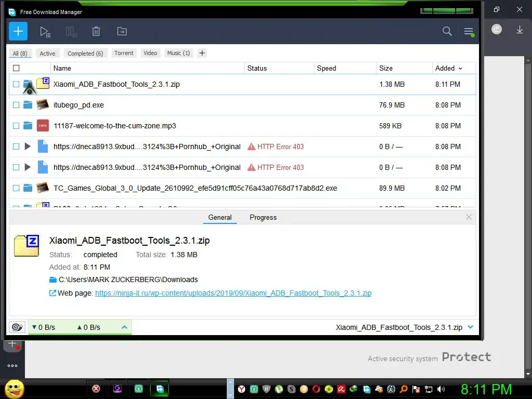Image resolution: width=532 pixels, height=399 pixels.
Task: Tick the select-all checkbox in header
Action: tap(16, 68)
